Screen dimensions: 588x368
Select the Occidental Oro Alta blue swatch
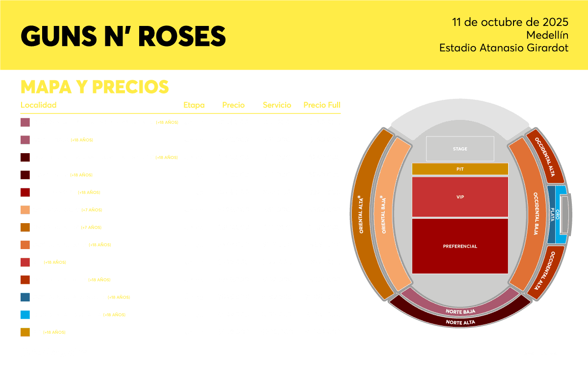(x=25, y=315)
